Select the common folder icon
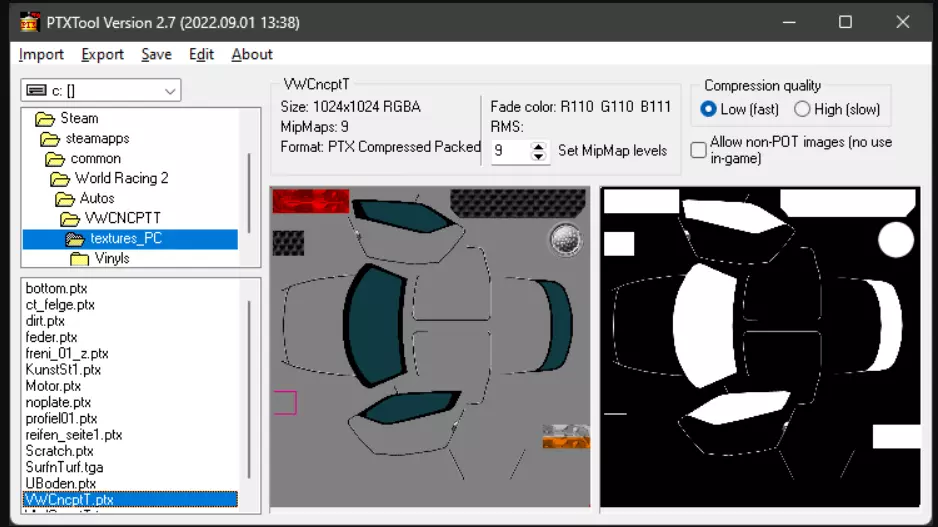The height and width of the screenshot is (527, 938). click(55, 159)
